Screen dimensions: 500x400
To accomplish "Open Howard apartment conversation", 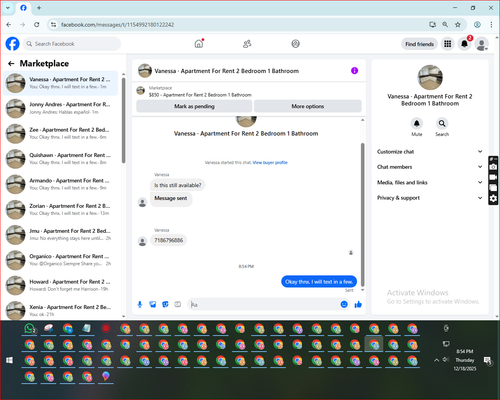I will pos(61,285).
